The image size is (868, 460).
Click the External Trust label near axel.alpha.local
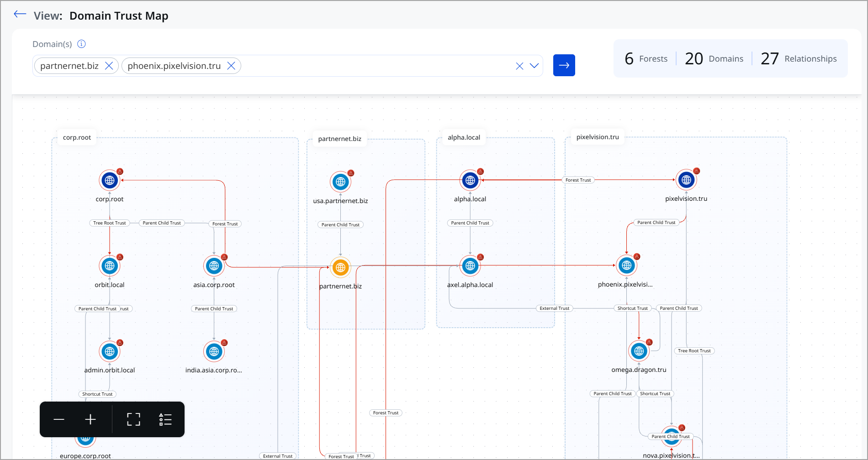(x=554, y=308)
